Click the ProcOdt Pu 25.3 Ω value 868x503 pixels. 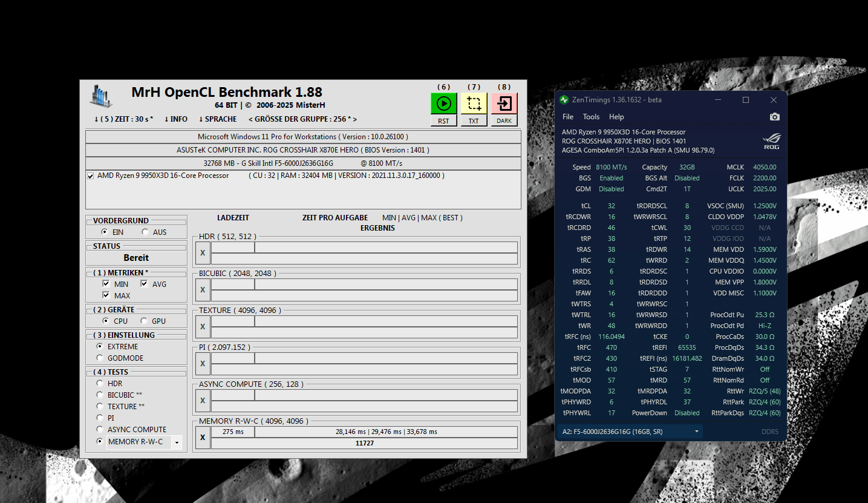click(765, 315)
